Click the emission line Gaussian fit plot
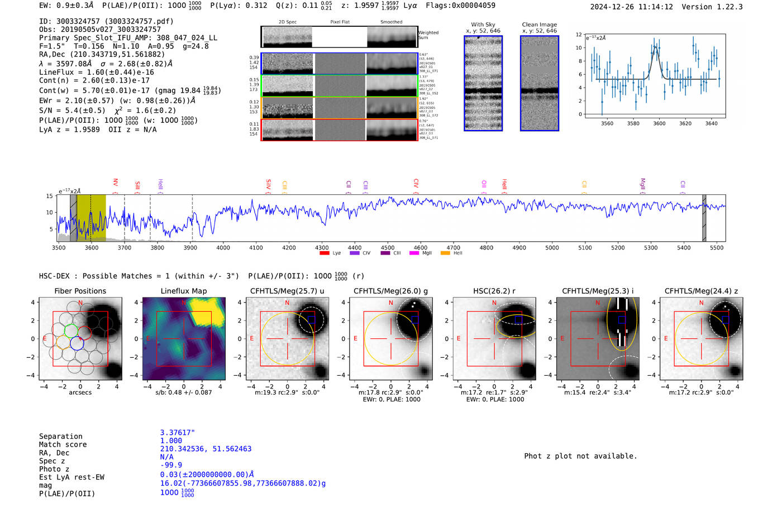 (655, 76)
